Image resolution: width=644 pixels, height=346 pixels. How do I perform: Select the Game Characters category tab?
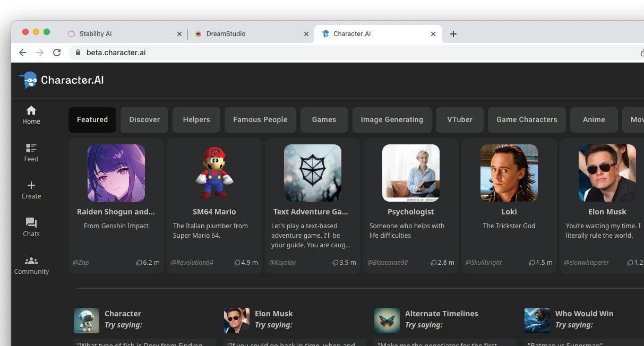pyautogui.click(x=527, y=120)
